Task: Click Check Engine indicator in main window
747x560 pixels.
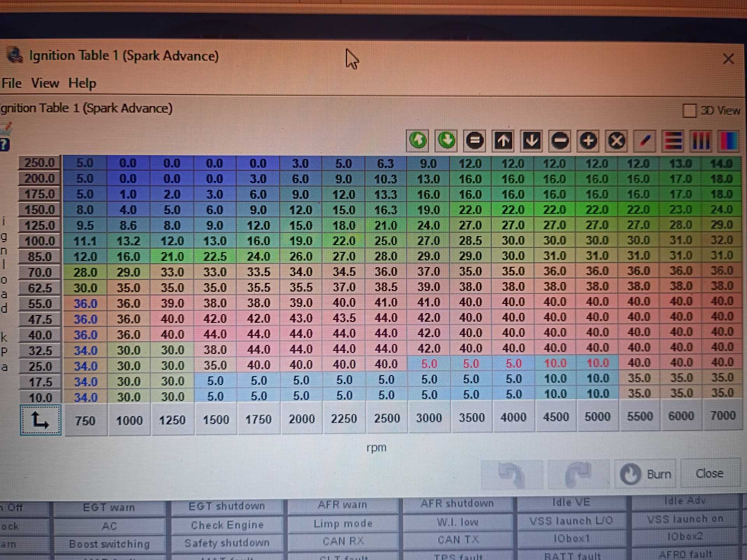Action: (227, 525)
